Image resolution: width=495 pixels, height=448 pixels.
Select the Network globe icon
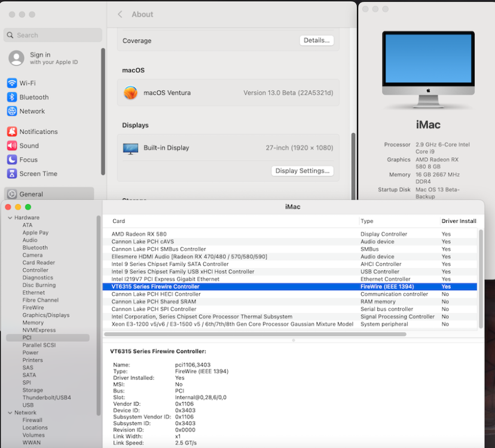point(12,111)
